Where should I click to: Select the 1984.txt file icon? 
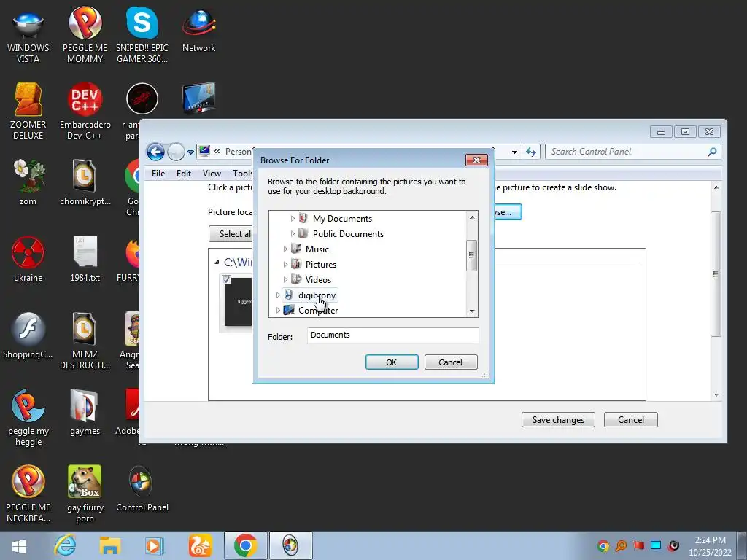(85, 259)
